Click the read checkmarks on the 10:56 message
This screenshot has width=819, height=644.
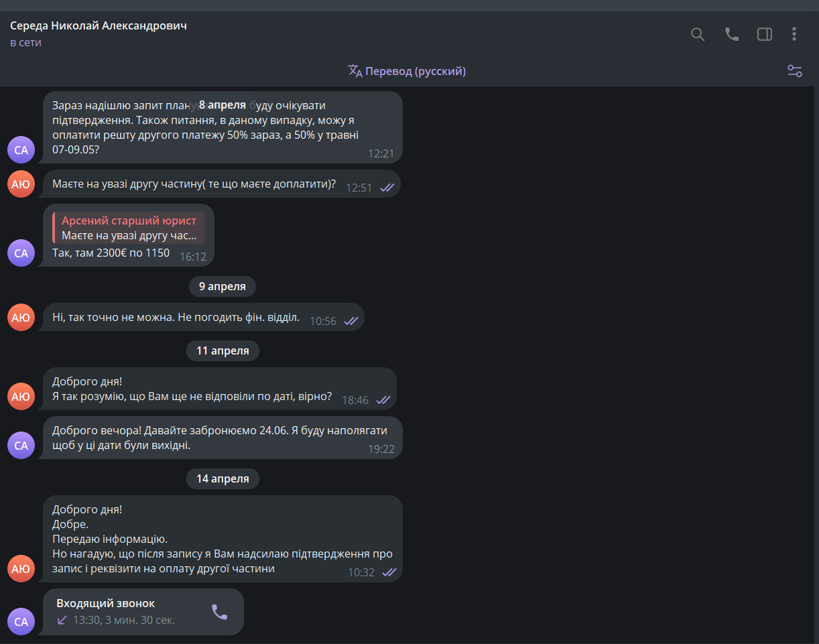pyautogui.click(x=351, y=321)
